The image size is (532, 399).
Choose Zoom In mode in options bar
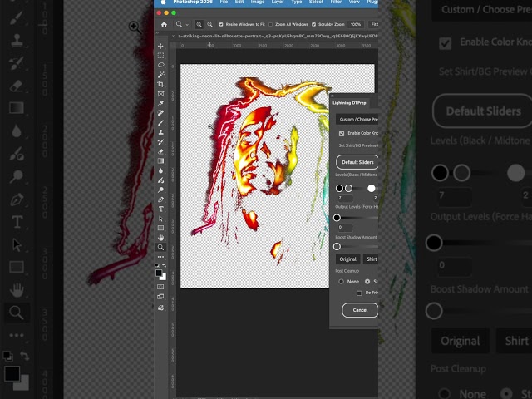[x=199, y=24]
